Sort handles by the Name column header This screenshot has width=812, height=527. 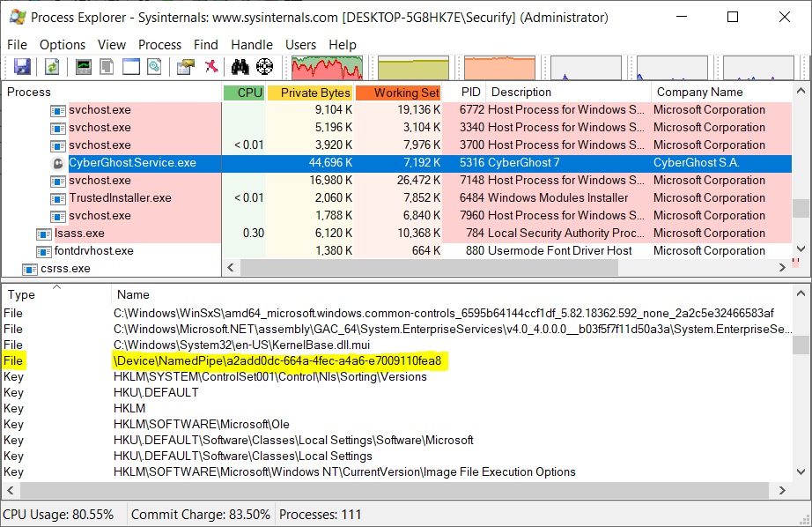452,295
